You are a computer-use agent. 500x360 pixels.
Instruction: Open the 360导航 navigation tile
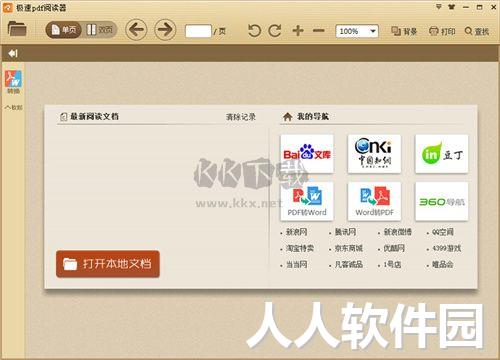click(x=442, y=201)
